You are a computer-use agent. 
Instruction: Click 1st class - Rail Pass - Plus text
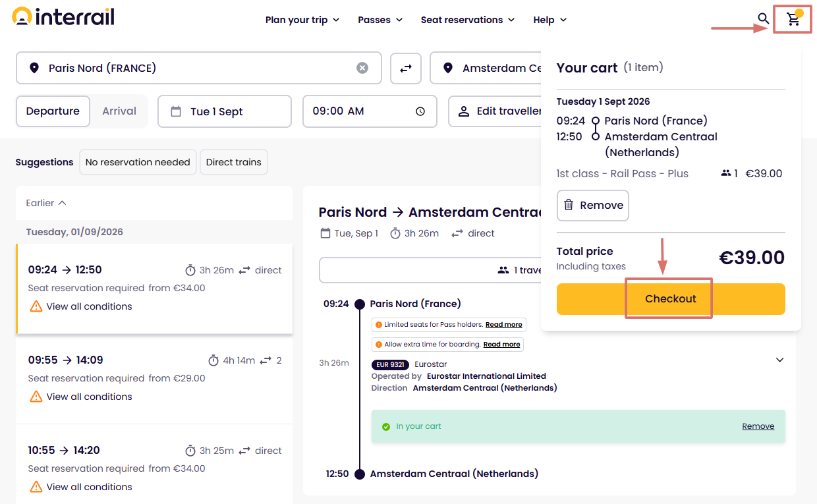(x=622, y=174)
